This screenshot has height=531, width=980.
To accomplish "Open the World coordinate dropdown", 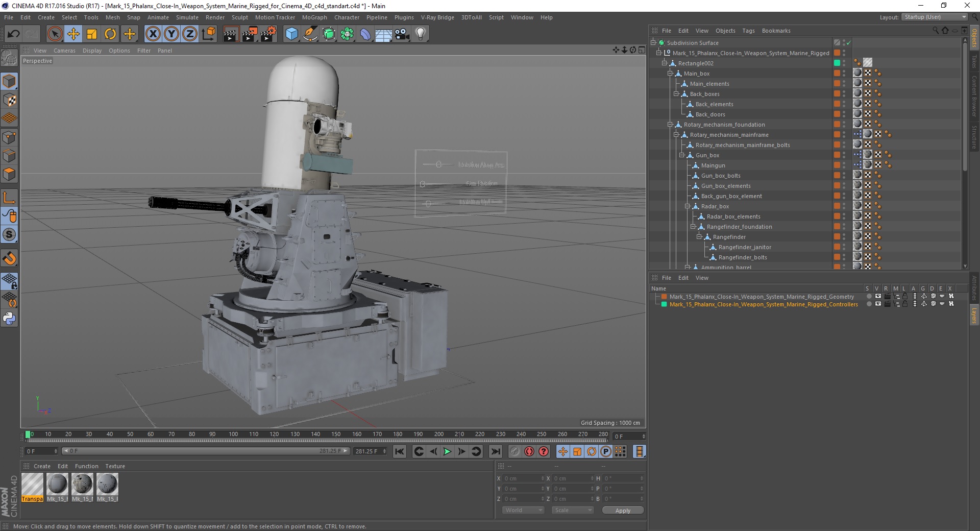I will [x=523, y=510].
